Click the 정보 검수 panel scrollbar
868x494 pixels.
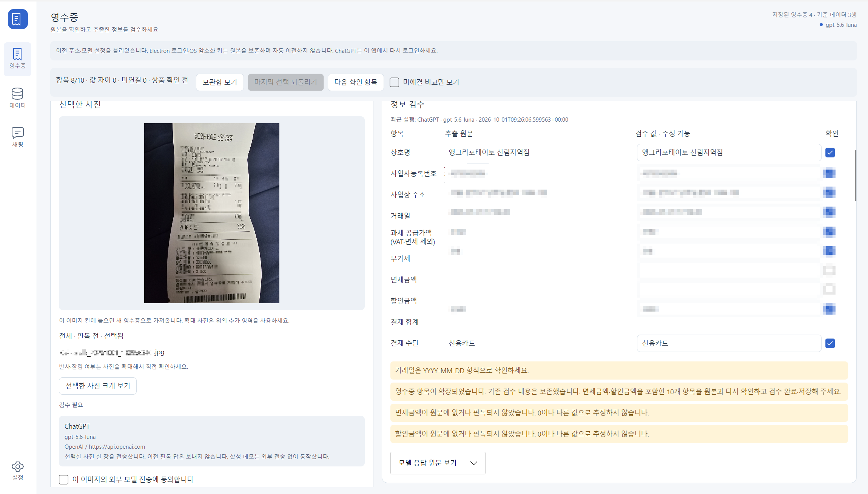coord(855,176)
